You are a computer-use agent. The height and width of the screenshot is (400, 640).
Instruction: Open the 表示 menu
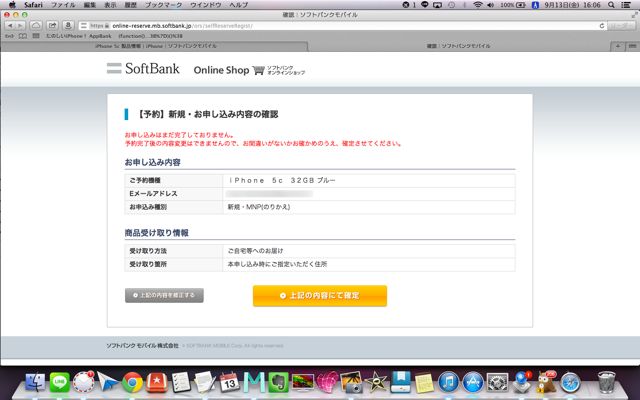pyautogui.click(x=110, y=5)
